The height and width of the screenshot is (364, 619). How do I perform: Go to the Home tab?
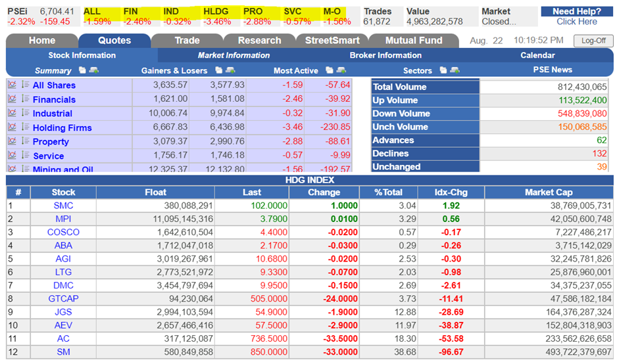pos(42,41)
